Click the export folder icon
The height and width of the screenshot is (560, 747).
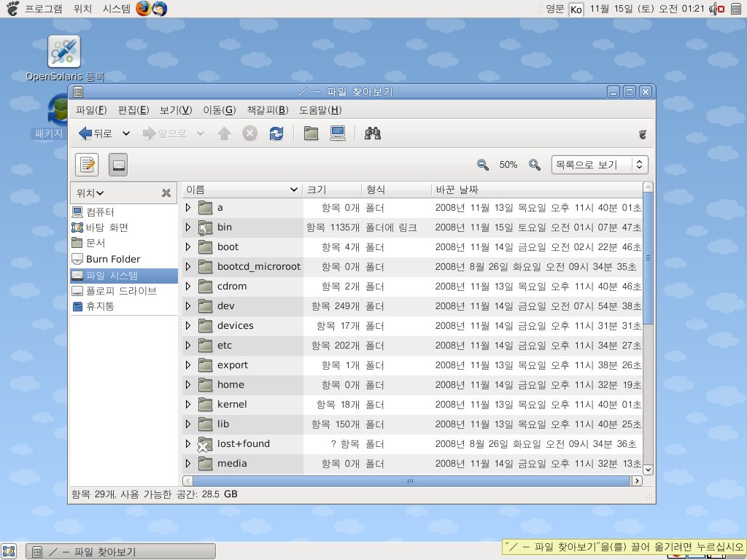(205, 365)
